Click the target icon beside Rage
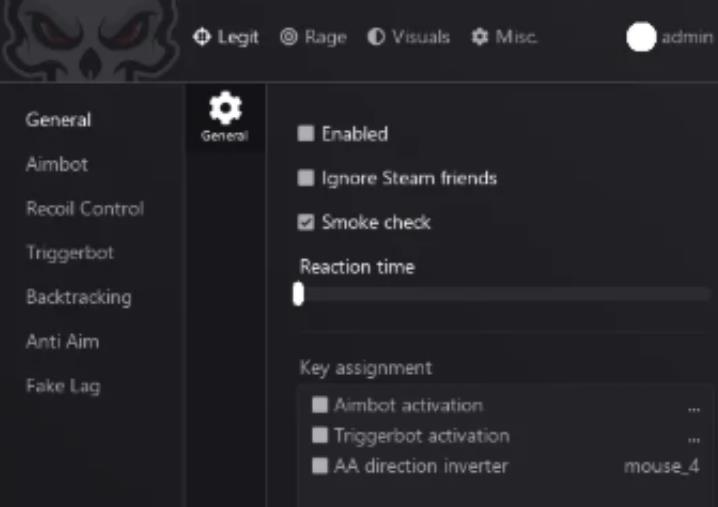Viewport: 718px width, 507px height. [x=289, y=37]
